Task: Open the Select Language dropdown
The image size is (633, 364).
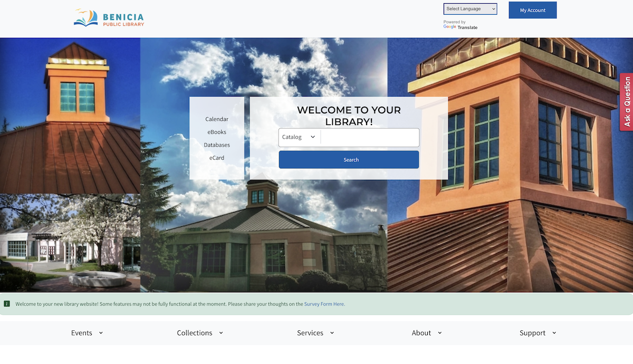Action: 470,9
